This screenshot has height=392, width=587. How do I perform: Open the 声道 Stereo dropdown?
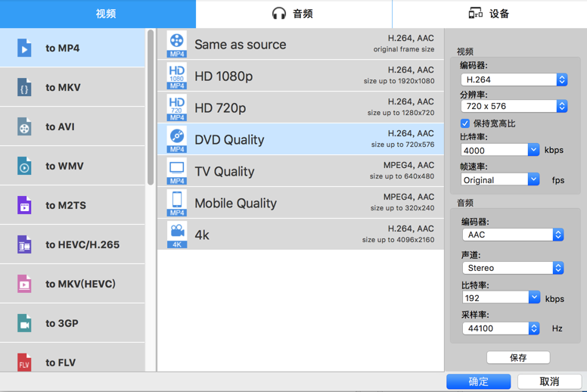(x=513, y=268)
